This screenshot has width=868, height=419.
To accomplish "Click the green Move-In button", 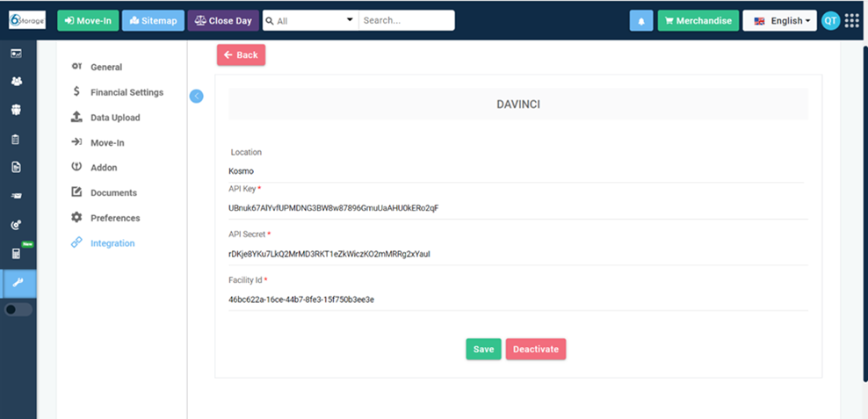I will [88, 21].
